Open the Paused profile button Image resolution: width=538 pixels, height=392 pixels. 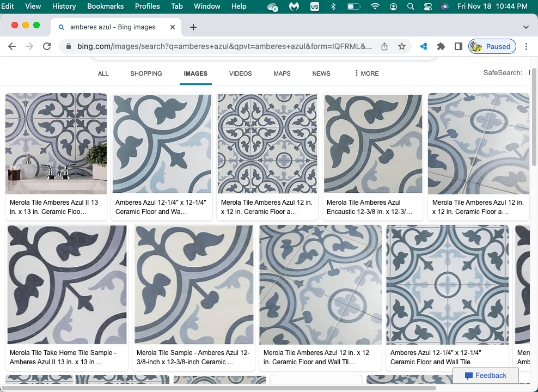tap(492, 46)
